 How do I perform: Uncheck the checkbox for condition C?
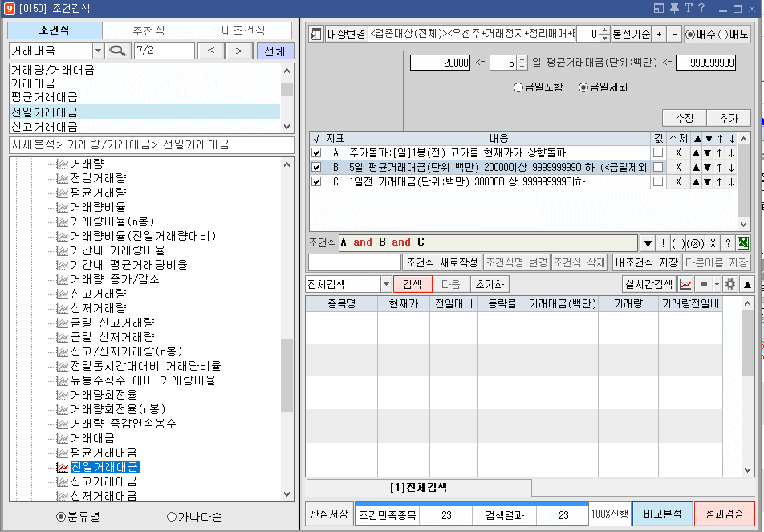[316, 181]
